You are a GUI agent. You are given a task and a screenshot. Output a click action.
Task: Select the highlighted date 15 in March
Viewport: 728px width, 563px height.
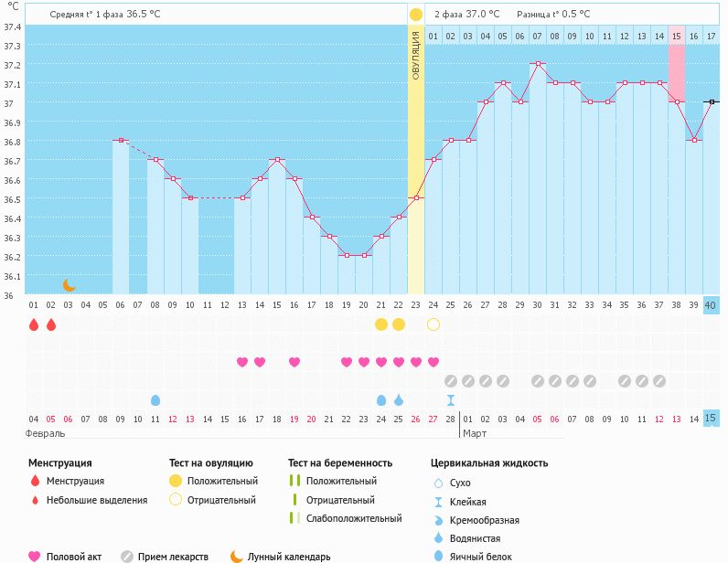712,418
